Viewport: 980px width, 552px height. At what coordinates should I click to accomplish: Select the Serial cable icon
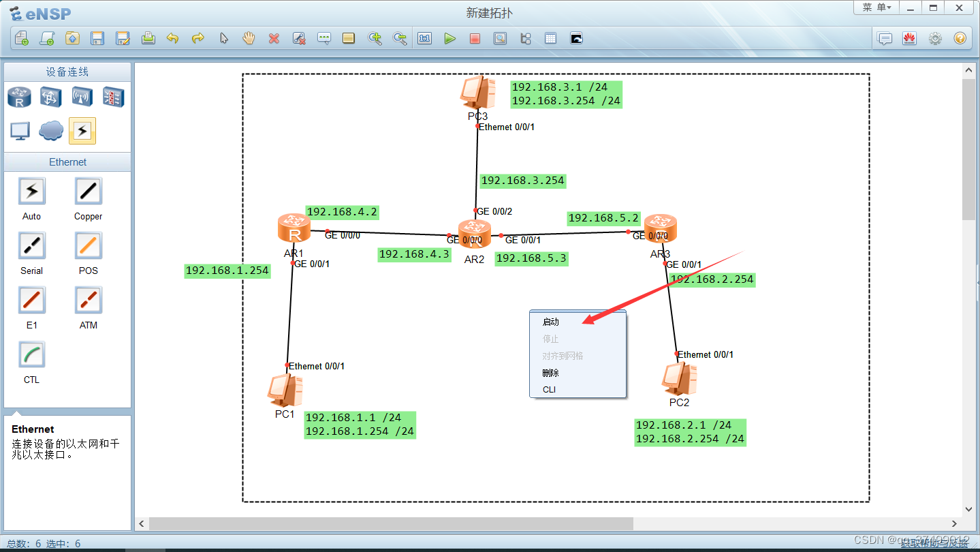31,245
